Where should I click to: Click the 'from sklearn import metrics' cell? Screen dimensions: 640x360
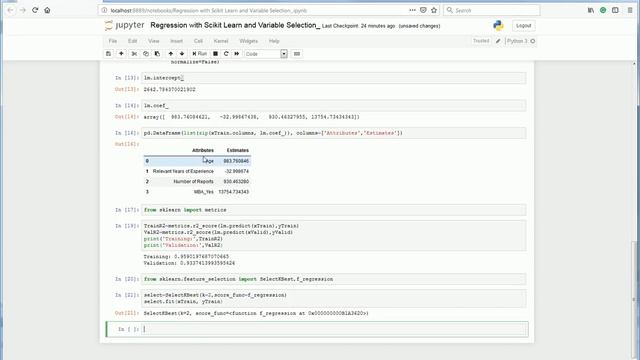(334, 210)
